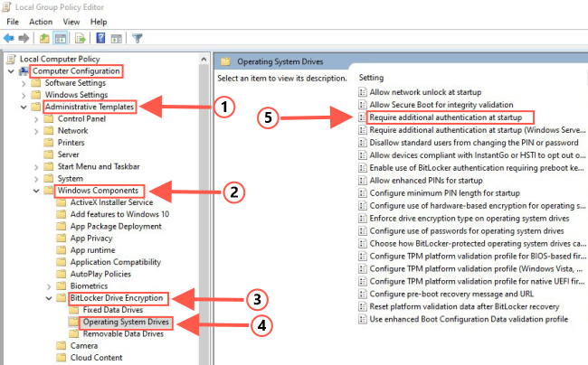
Task: Click the Filter funnel icon
Action: [138, 38]
